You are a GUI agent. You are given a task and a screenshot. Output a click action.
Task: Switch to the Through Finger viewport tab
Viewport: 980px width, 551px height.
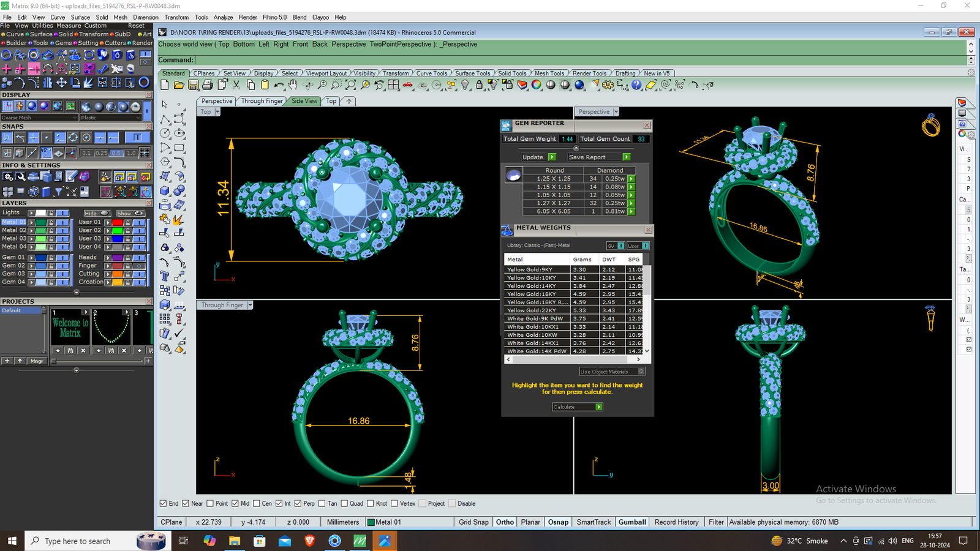click(x=262, y=101)
